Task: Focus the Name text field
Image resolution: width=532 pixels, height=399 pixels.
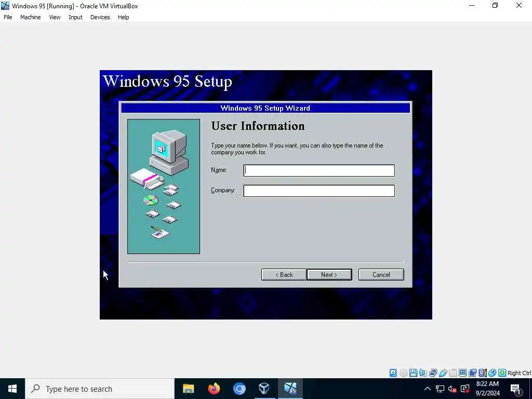Action: 319,170
